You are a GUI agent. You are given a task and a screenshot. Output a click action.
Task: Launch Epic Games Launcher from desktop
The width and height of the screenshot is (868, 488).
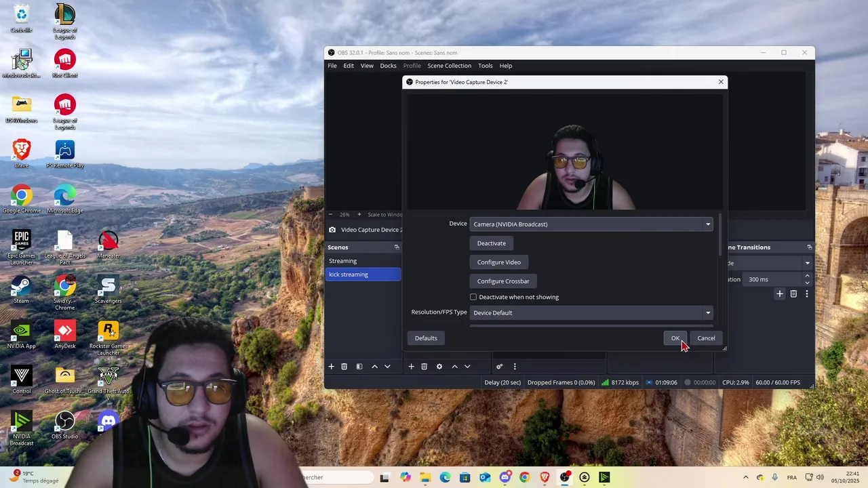click(x=21, y=248)
